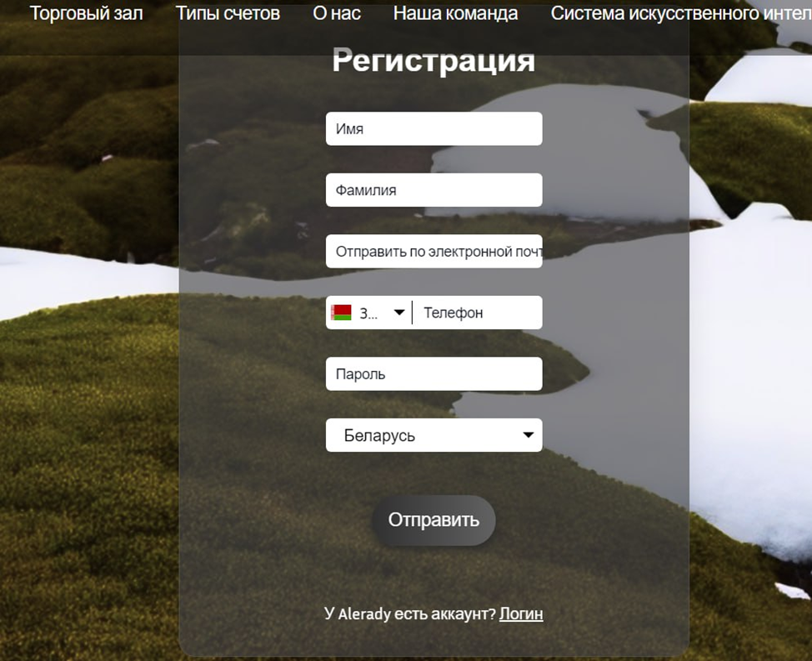Click the Регистрация heading text

click(434, 61)
